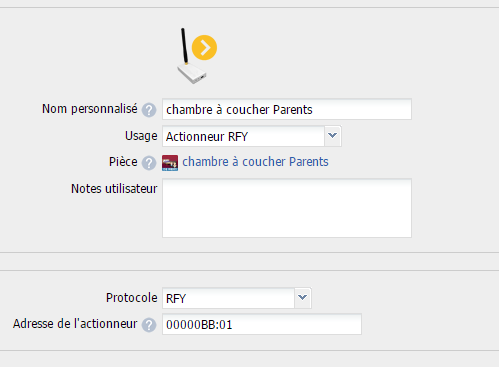This screenshot has height=367, width=499.
Task: Open help for Nom personnalisé
Action: point(149,110)
